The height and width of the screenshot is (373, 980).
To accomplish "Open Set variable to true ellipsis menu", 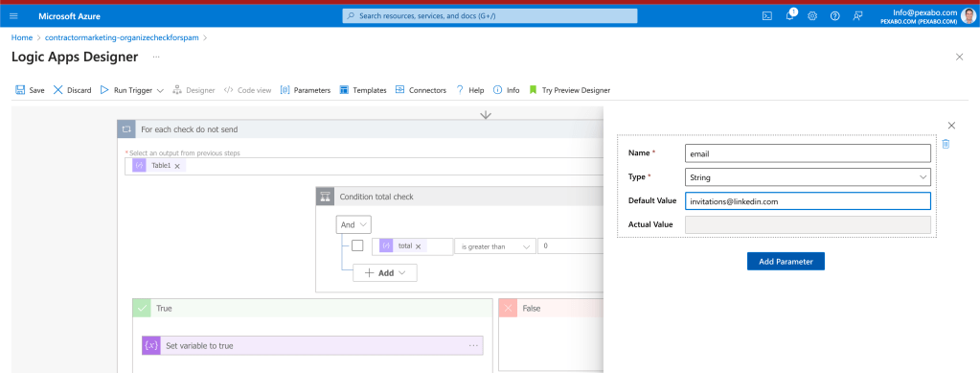I will (473, 345).
